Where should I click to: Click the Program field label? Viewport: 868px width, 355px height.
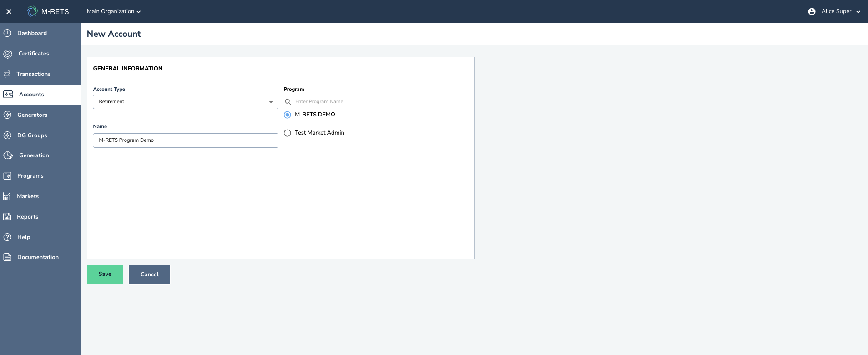[294, 90]
